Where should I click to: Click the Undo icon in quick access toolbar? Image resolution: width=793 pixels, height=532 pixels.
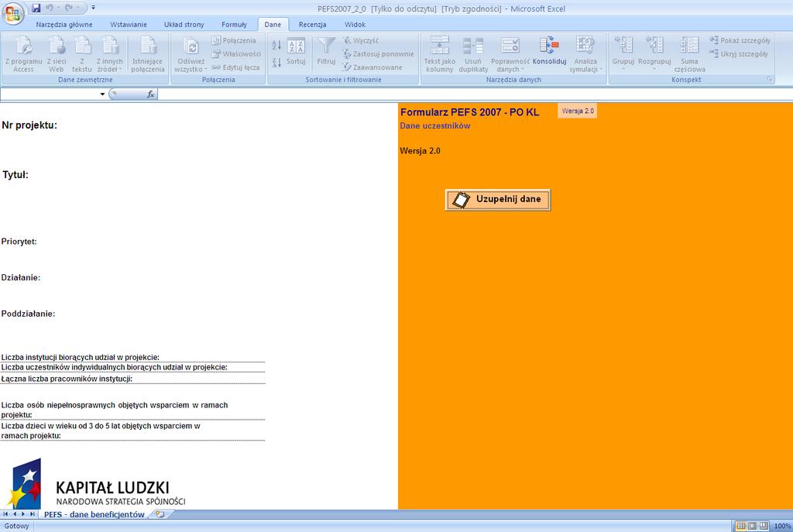(x=50, y=8)
